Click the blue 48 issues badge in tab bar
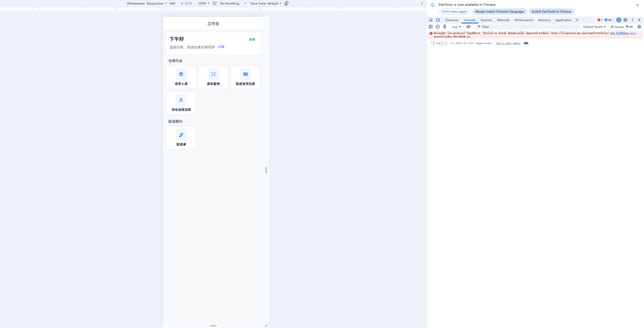Viewport: 644px width, 328px height. 608,20
